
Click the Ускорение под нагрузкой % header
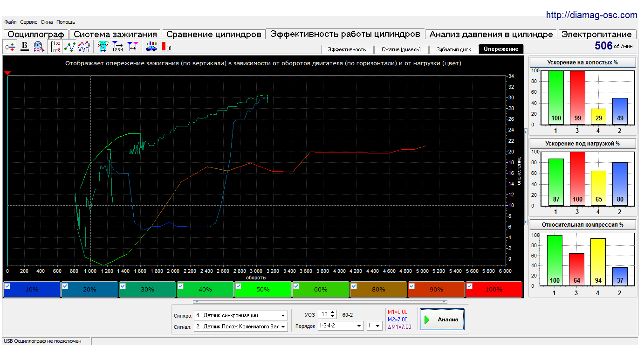[x=583, y=143]
